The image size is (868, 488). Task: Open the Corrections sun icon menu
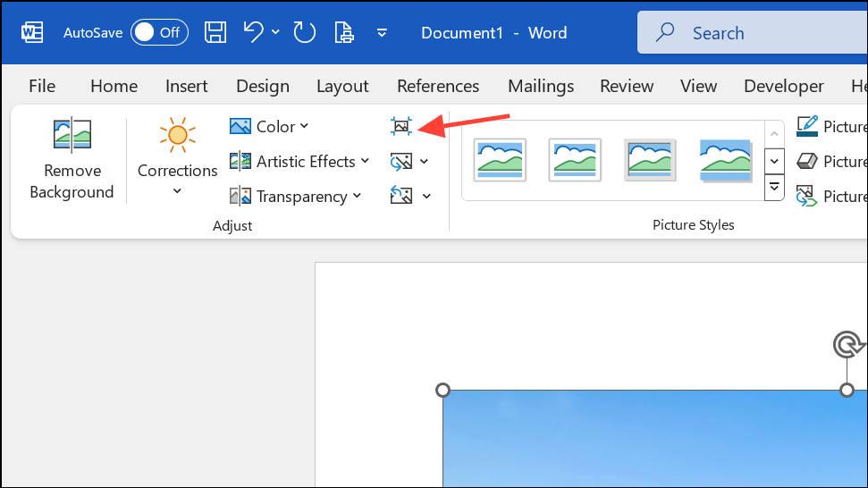[178, 134]
